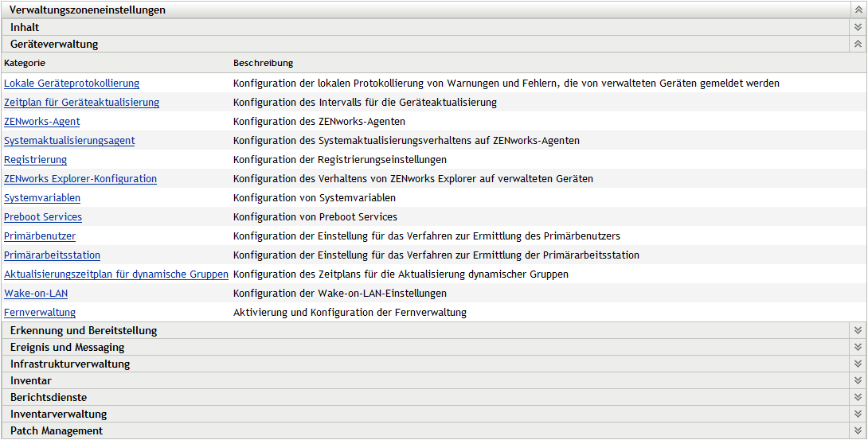Go to Registrierung settings

point(36,160)
